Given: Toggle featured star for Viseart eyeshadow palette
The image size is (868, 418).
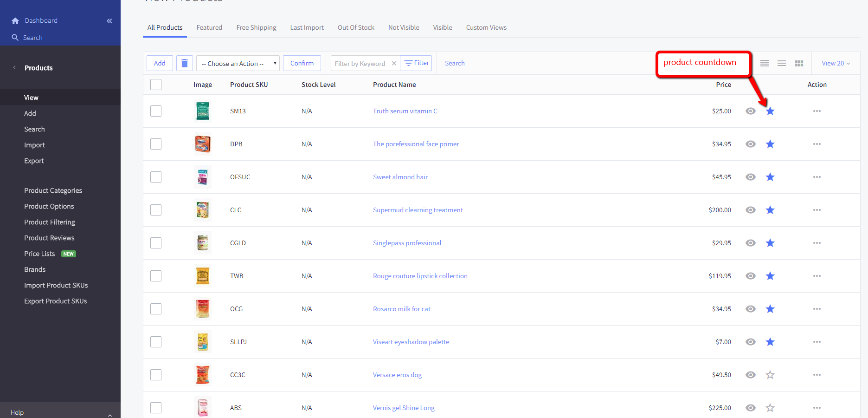Looking at the screenshot, I should click(770, 342).
